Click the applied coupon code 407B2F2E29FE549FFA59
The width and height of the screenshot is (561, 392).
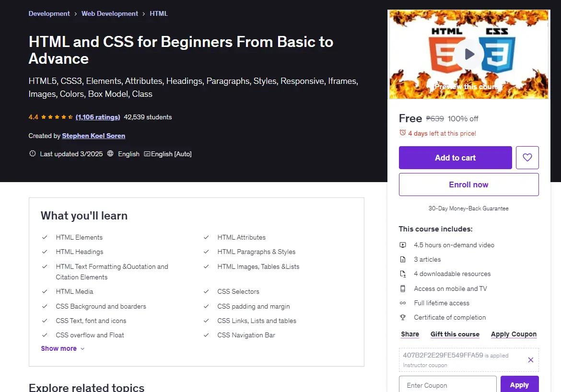click(x=443, y=355)
